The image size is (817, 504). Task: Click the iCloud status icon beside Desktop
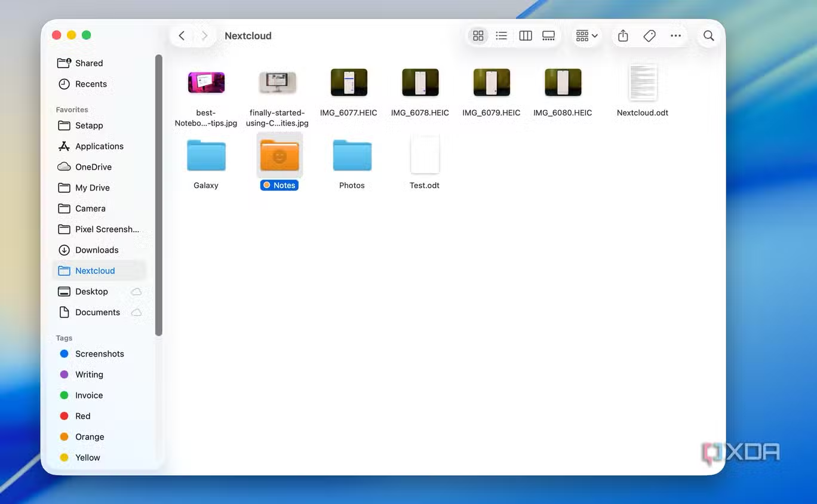pyautogui.click(x=136, y=291)
